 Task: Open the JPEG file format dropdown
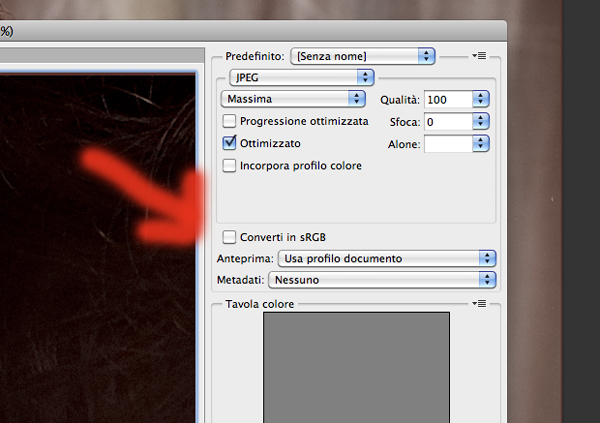click(x=300, y=77)
